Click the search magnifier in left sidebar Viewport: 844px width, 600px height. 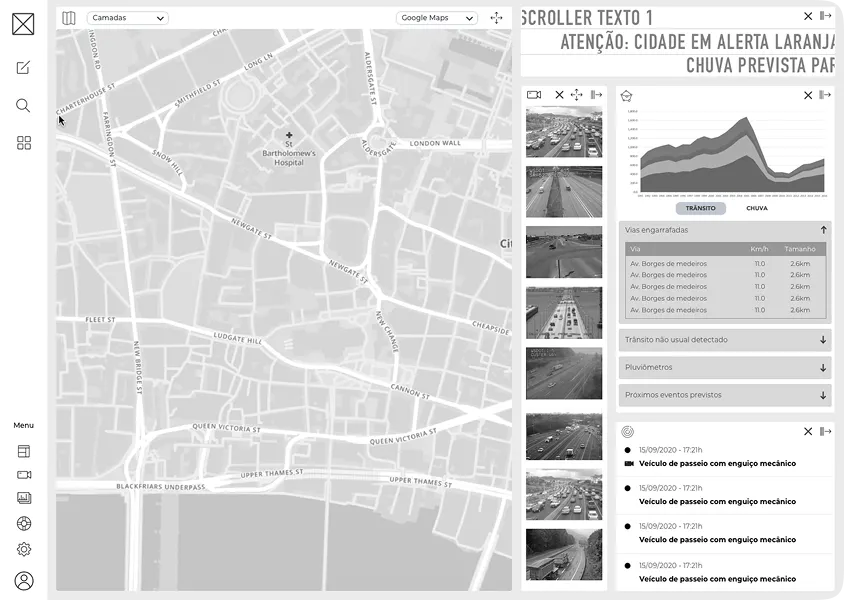pos(23,105)
